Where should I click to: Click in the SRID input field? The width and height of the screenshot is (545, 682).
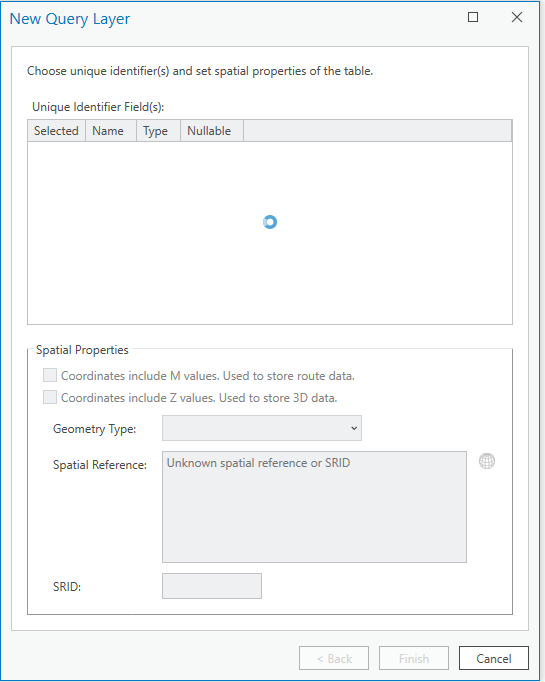coord(212,586)
